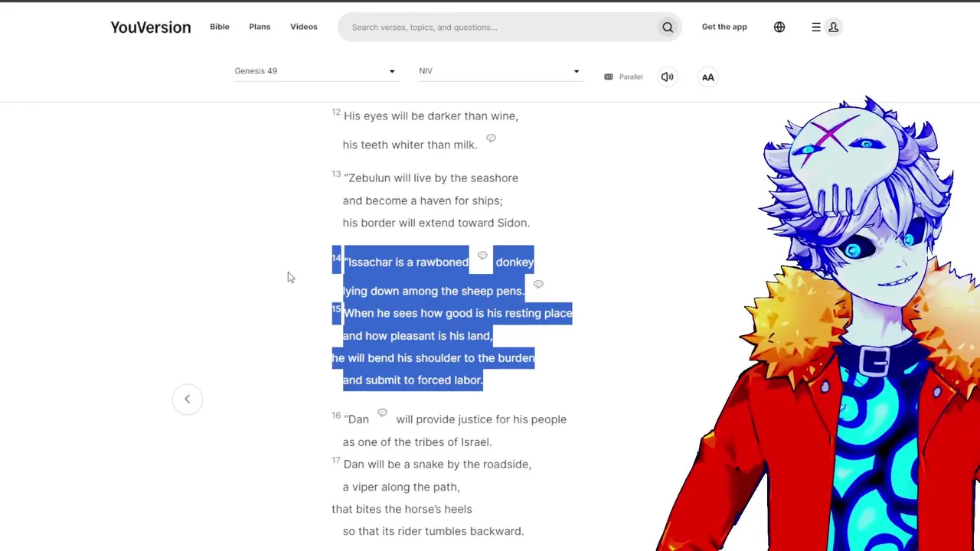Click verse 17 'Dan will be a snake'
Screen dimensions: 980x551
point(437,465)
